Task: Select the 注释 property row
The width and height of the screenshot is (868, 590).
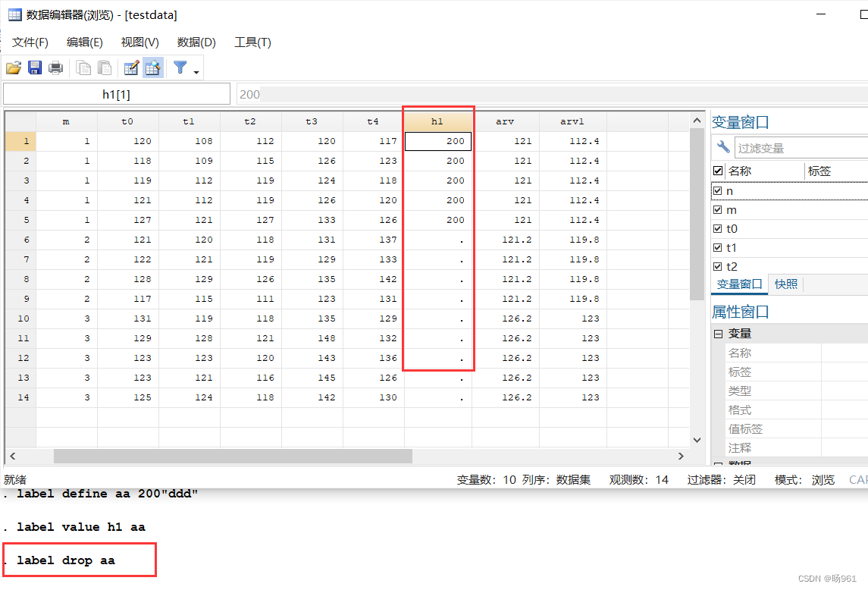Action: click(x=797, y=447)
